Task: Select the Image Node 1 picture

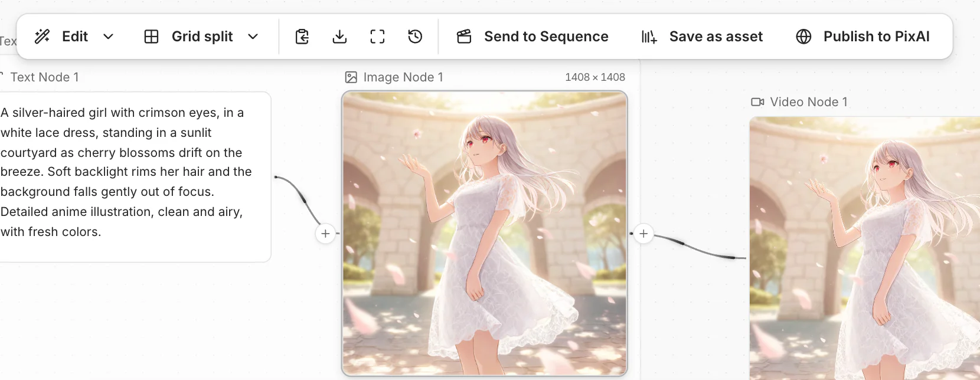Action: coord(485,234)
